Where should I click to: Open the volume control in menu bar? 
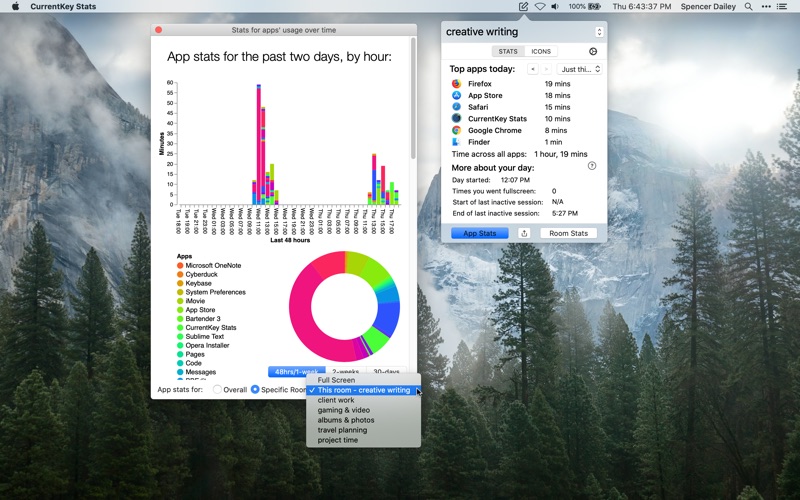pyautogui.click(x=555, y=7)
